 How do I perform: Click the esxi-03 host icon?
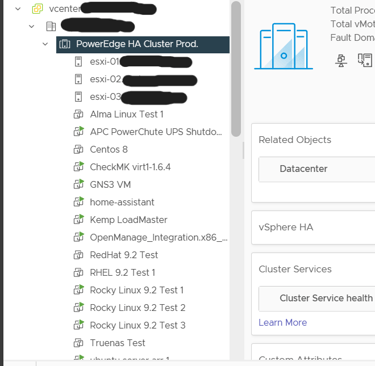[x=78, y=97]
